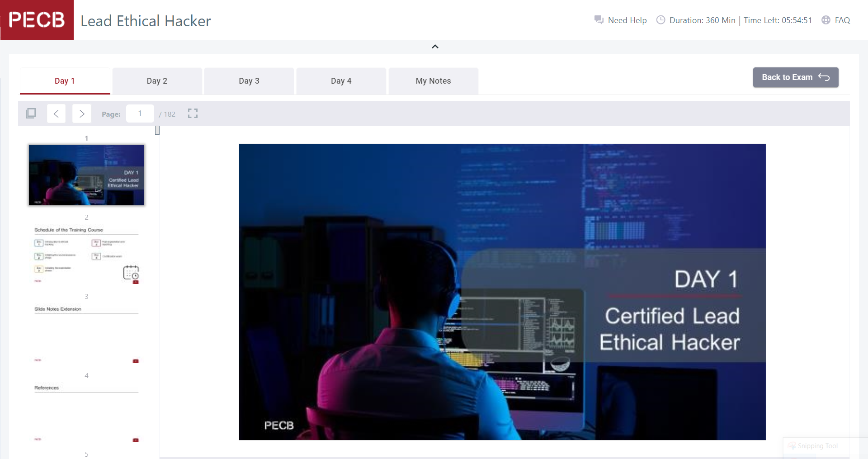Open the small document panel toggle near thumbnails
Viewport: 868px width, 459px height.
click(x=157, y=130)
